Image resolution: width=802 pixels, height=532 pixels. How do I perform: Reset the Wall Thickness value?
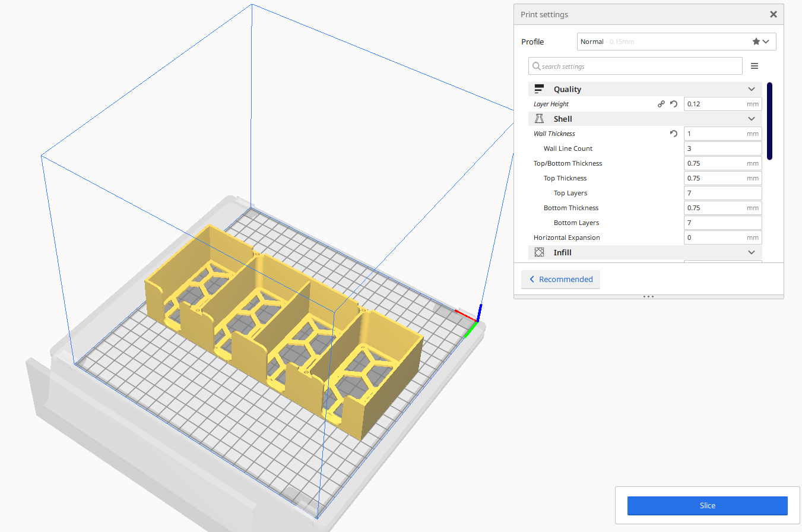point(674,134)
